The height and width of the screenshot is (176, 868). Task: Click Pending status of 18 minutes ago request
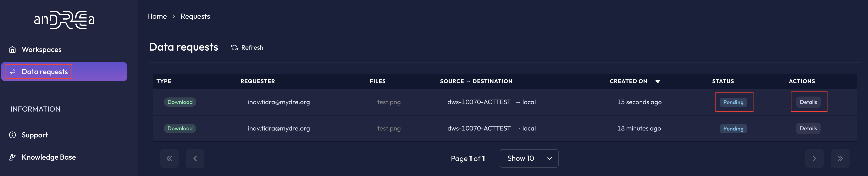pyautogui.click(x=733, y=129)
